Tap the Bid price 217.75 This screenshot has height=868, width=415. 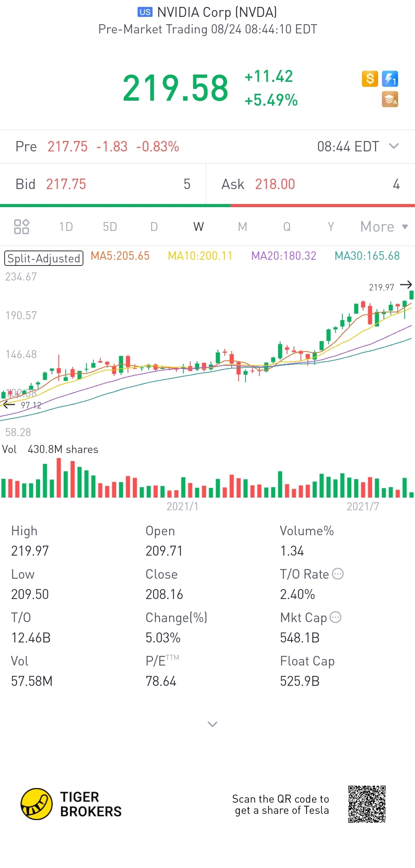[x=66, y=184]
